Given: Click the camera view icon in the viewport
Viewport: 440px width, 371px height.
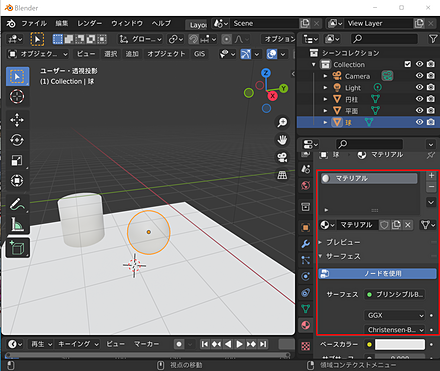Looking at the screenshot, I should click(x=282, y=157).
